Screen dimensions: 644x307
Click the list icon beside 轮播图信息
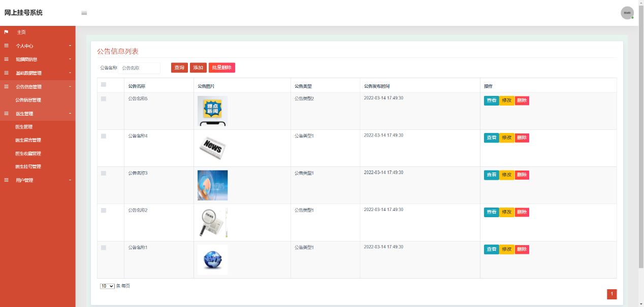pos(6,59)
